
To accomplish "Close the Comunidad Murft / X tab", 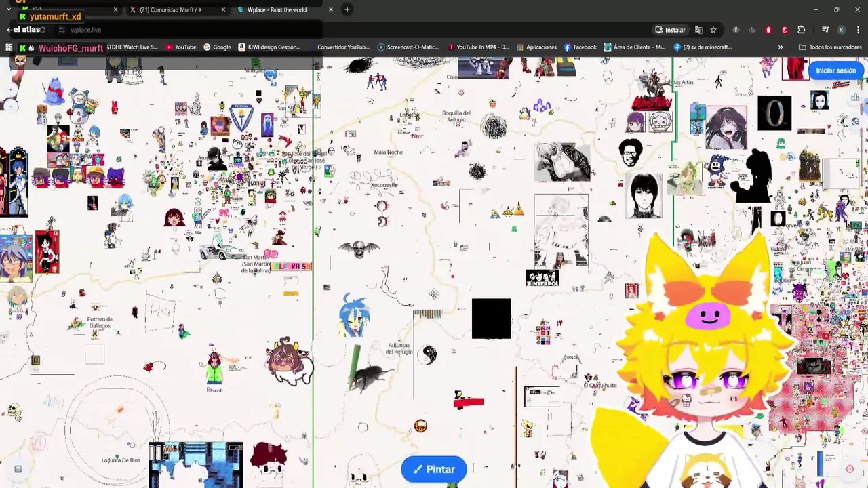I will click(223, 9).
